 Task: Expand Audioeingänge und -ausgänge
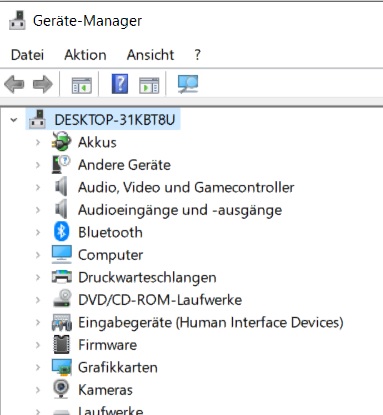click(x=38, y=210)
